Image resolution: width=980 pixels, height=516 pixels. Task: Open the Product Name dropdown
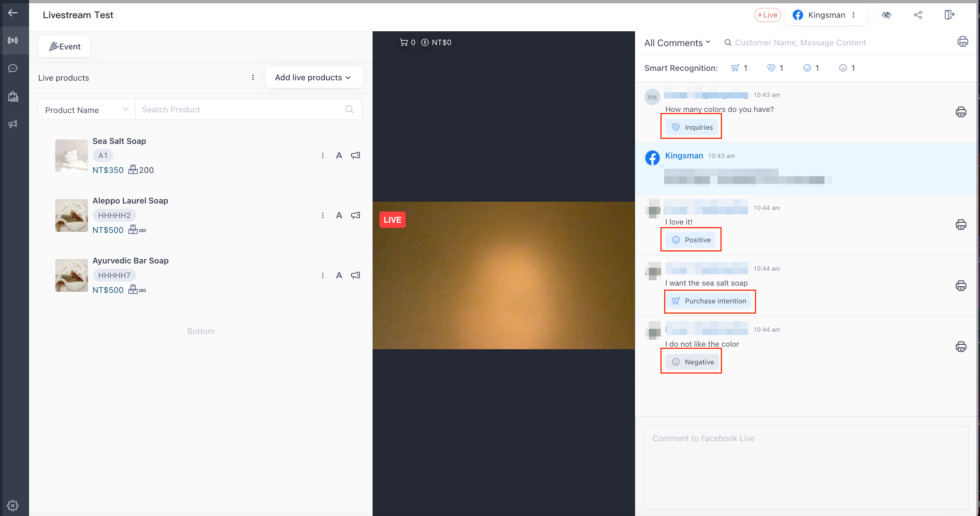87,109
